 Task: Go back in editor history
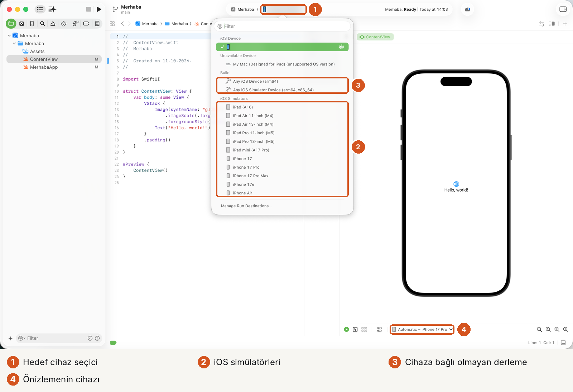point(122,24)
